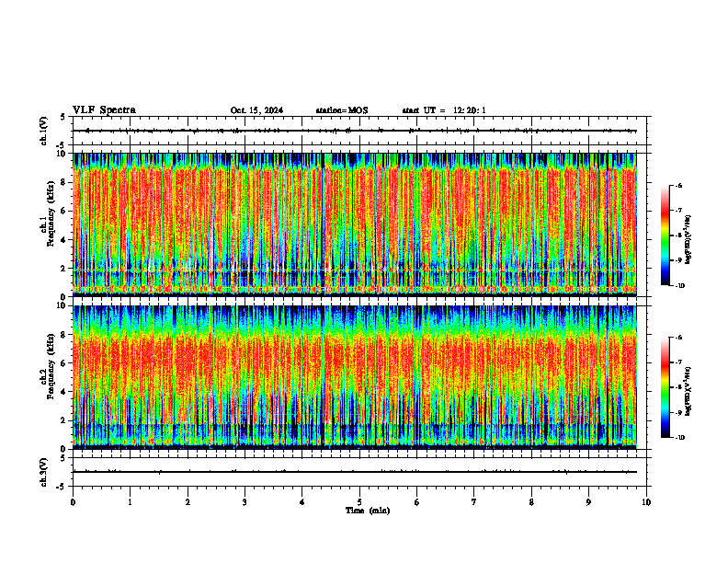728x563 pixels.
Task: Click the ch.1 frequency tick "2"
Action: pos(64,269)
